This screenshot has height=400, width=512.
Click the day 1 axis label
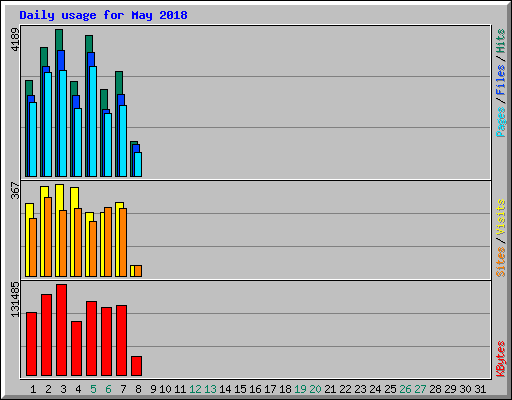33,389
